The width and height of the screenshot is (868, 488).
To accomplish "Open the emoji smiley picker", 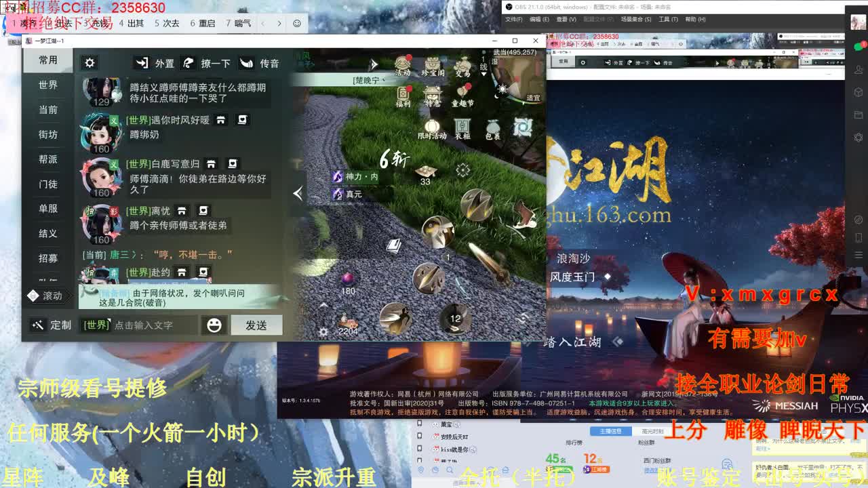I will 214,325.
